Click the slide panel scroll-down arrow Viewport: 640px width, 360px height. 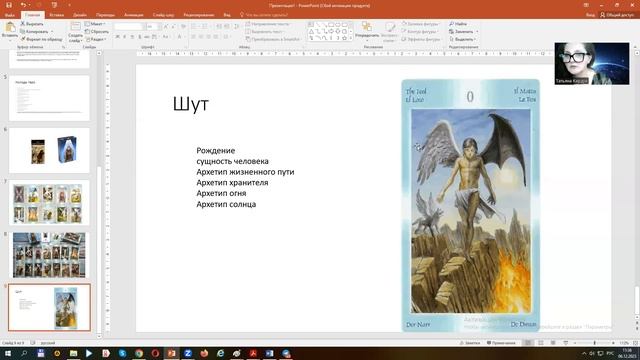click(x=99, y=336)
